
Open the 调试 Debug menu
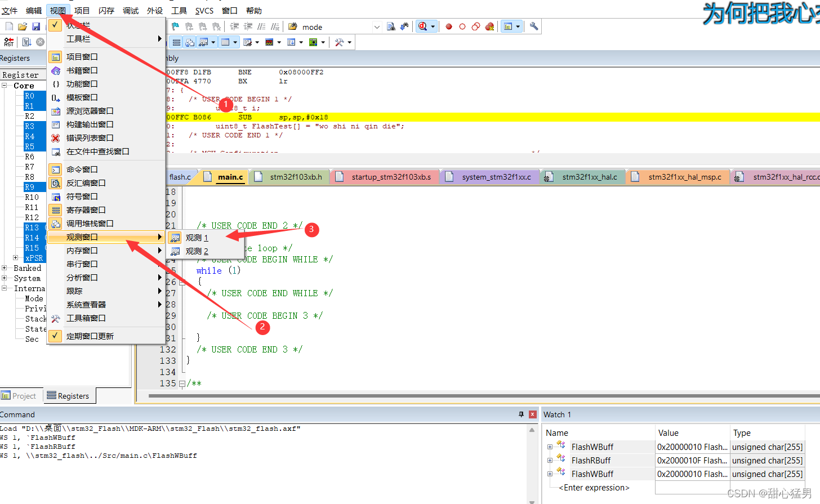tap(131, 11)
